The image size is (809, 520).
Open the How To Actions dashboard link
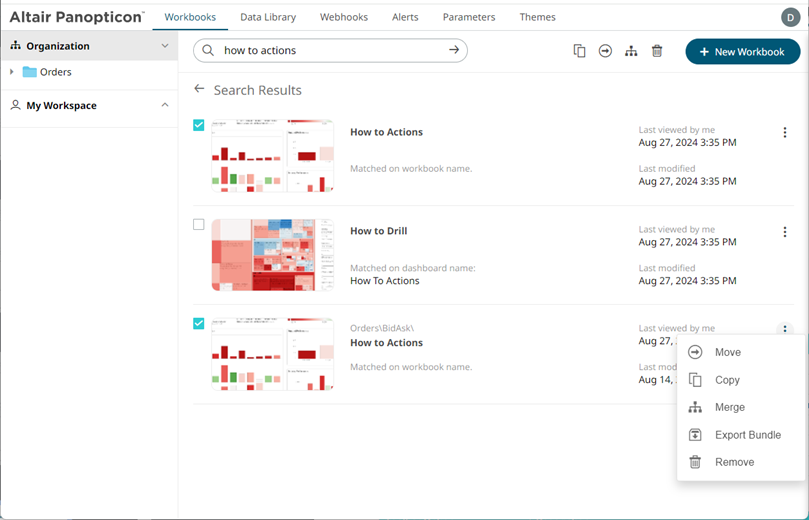(384, 281)
